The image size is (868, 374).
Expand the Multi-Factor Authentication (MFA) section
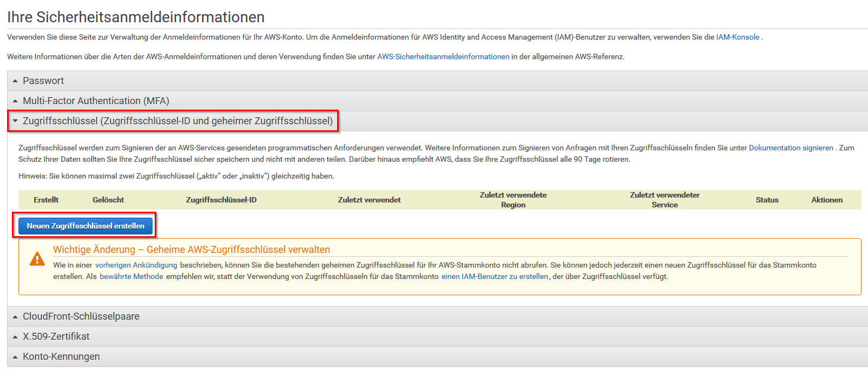(96, 101)
